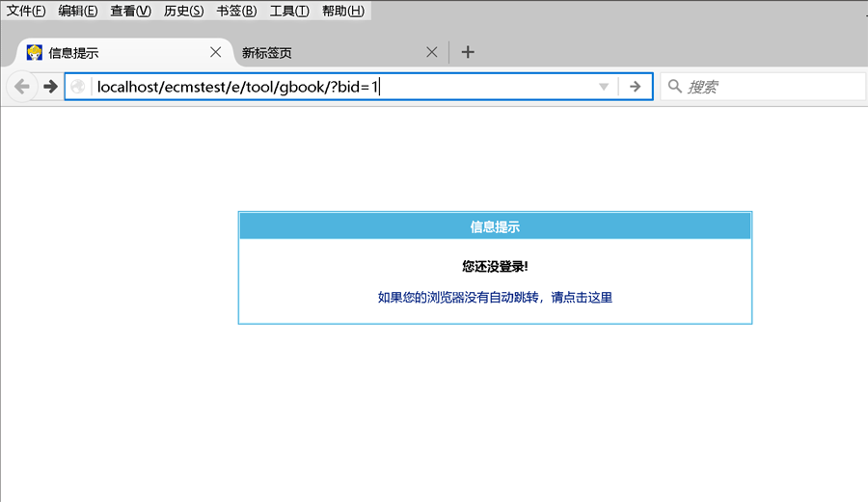
Task: Click the globe site identity icon
Action: (78, 87)
